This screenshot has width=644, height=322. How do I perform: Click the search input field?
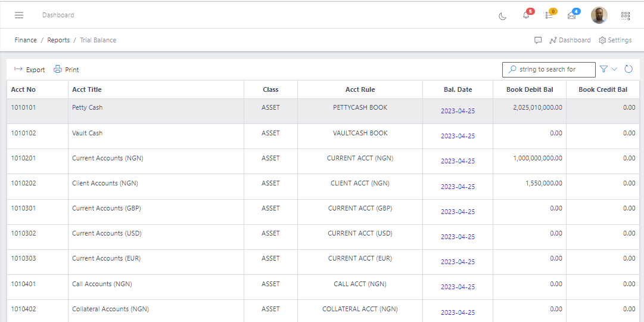pyautogui.click(x=549, y=70)
